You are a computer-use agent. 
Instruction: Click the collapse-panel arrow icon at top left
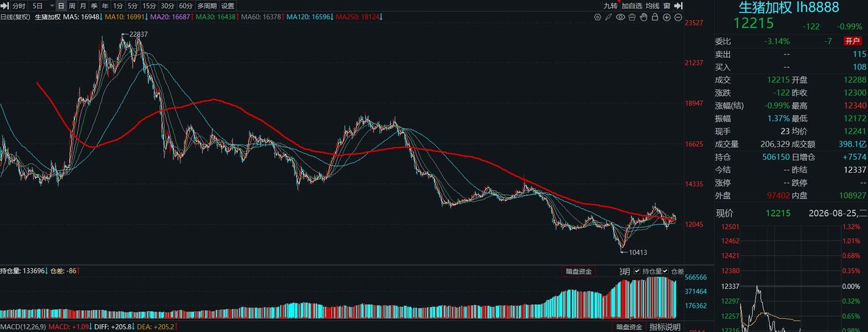[4, 5]
